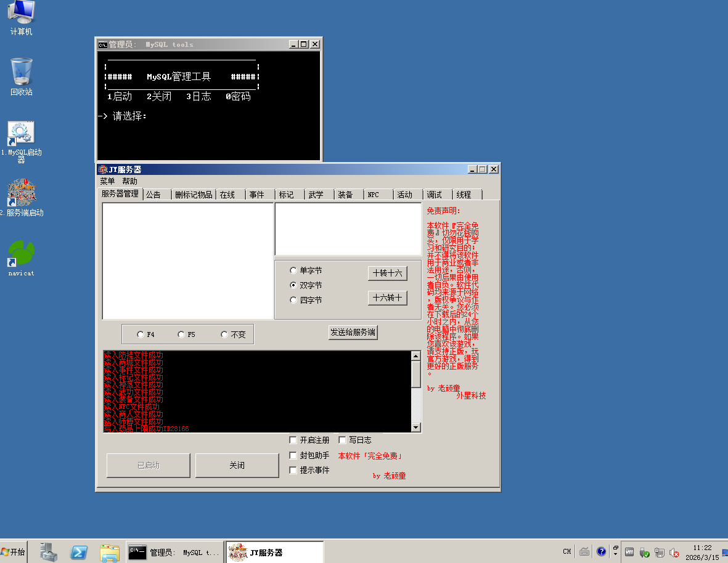Viewport: 728px width, 563px height.
Task: Open the 回收站 recycle bin icon
Action: pos(21,73)
